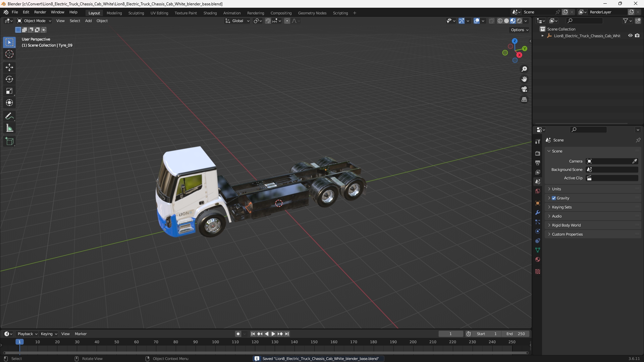Image resolution: width=644 pixels, height=362 pixels.
Task: Click the current frame number field
Action: tap(451, 334)
